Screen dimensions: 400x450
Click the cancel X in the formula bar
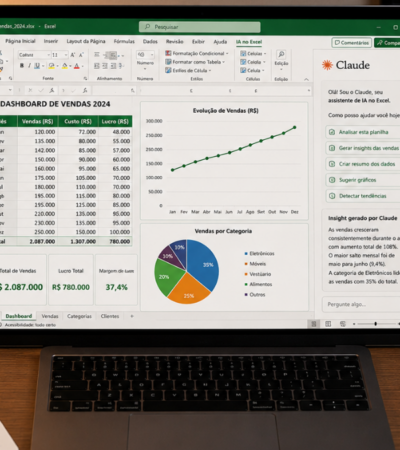pos(30,90)
